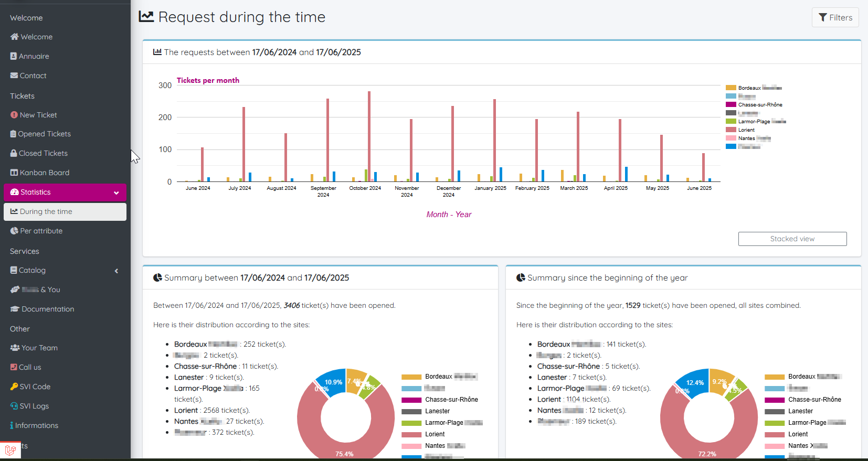The width and height of the screenshot is (868, 461).
Task: Hide Chasse-sur-Rhône series in the bar chart legend
Action: pyautogui.click(x=759, y=105)
